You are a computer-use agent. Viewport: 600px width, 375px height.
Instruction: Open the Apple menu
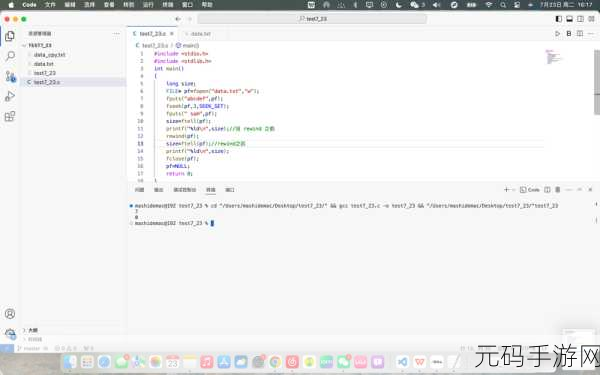coord(11,5)
